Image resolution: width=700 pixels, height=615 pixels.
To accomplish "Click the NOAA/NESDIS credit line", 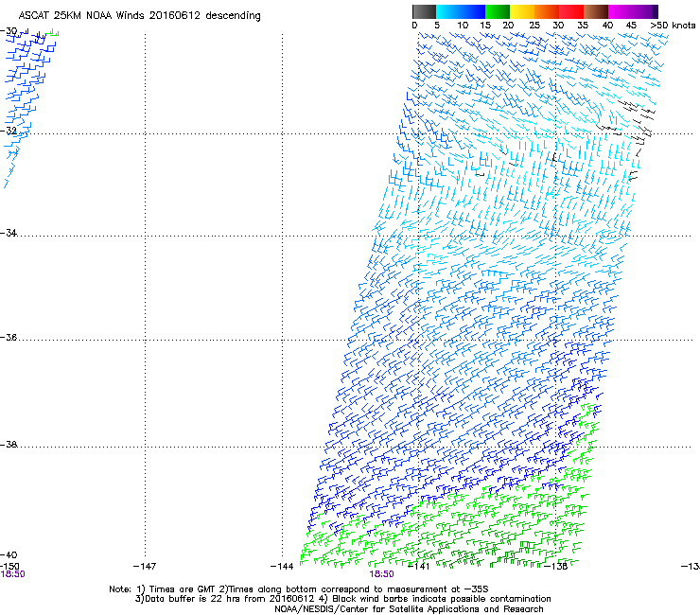I will pyautogui.click(x=409, y=609).
